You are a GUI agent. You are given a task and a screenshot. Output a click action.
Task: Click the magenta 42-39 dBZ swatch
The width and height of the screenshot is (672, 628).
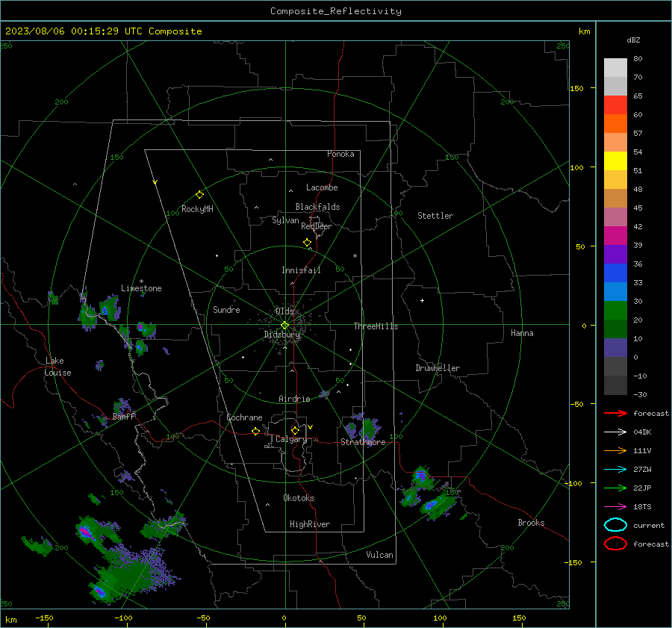pos(615,235)
